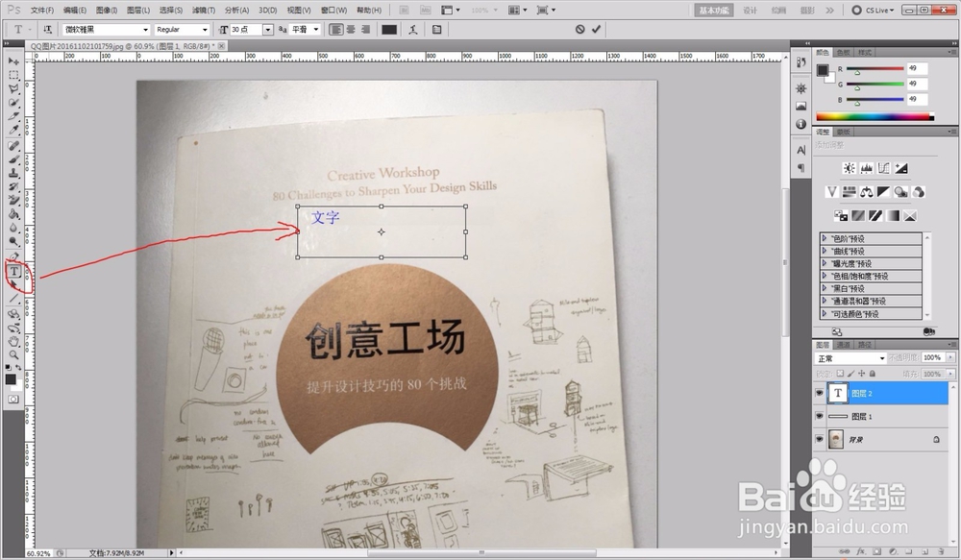Image resolution: width=961 pixels, height=560 pixels.
Task: Add a Black & White adjustment
Action: point(883,192)
